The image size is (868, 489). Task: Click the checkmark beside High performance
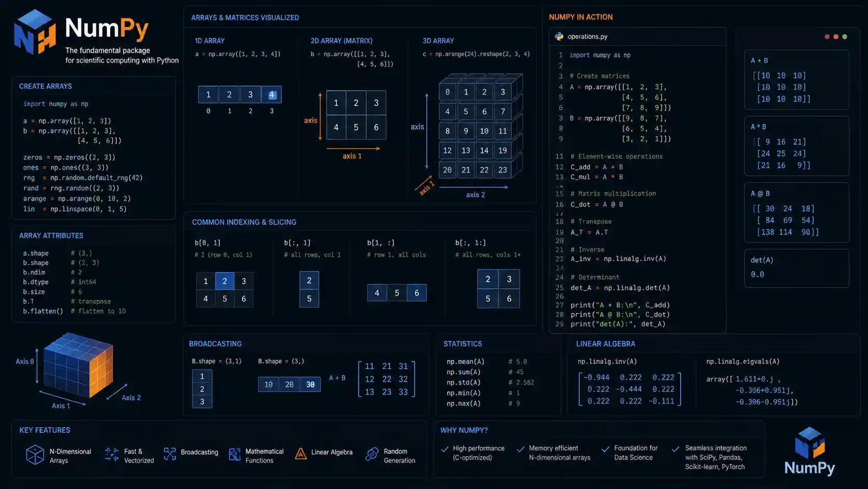(x=444, y=449)
